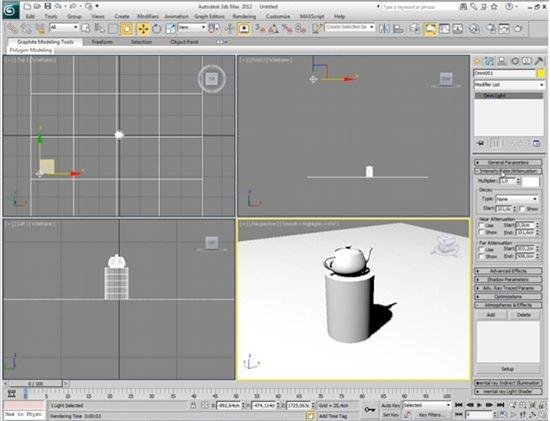Open the 3ds Max application menu logo
This screenshot has height=421, width=550.
point(10,10)
